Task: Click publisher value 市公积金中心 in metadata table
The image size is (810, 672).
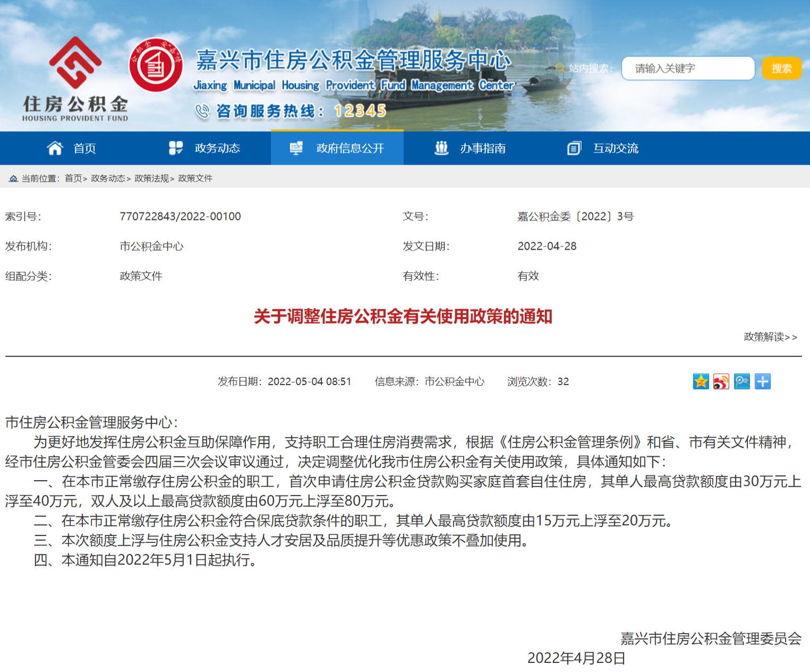Action: 151,246
